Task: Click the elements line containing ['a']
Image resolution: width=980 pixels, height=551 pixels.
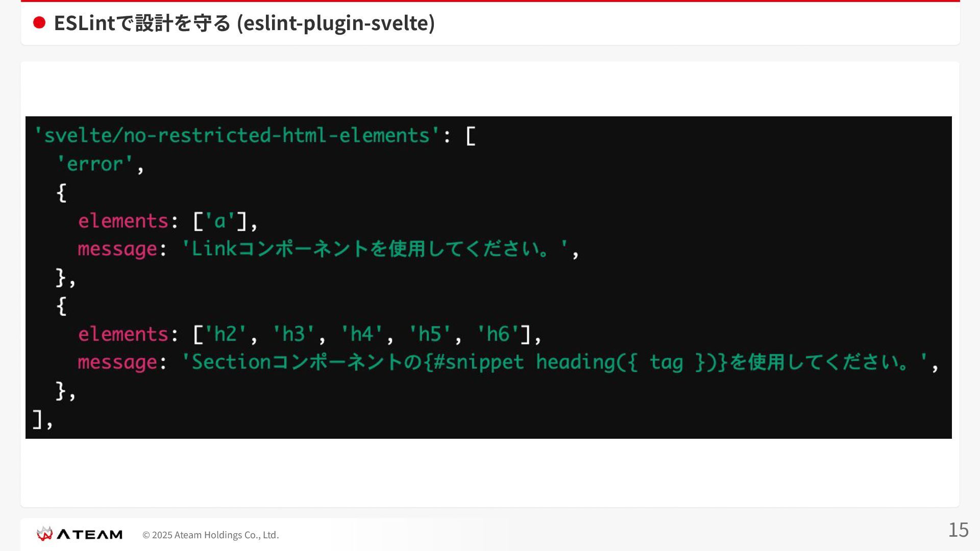Action: [168, 221]
